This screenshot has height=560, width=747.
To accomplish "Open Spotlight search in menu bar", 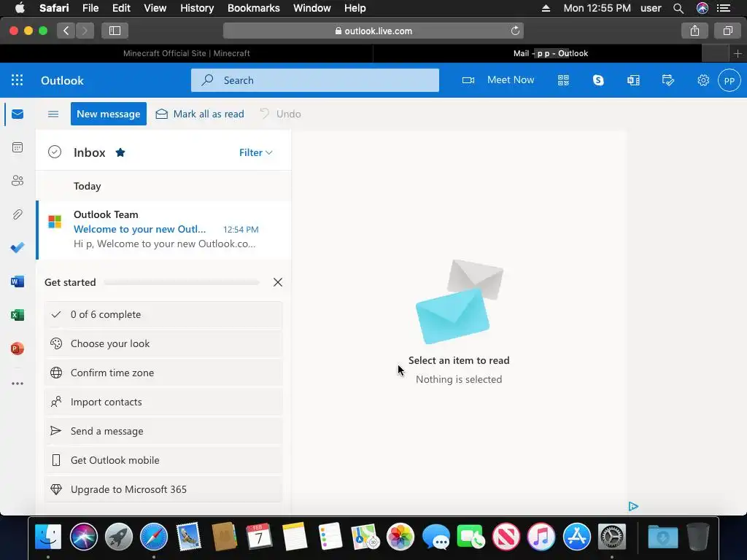I will click(678, 8).
